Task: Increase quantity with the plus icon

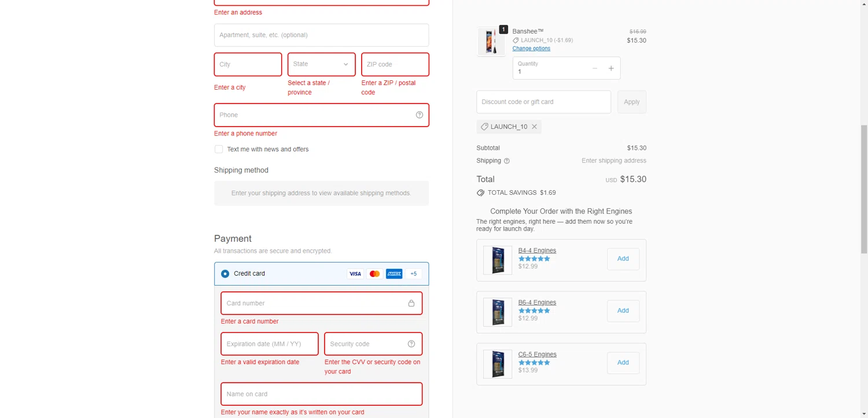Action: coord(610,68)
